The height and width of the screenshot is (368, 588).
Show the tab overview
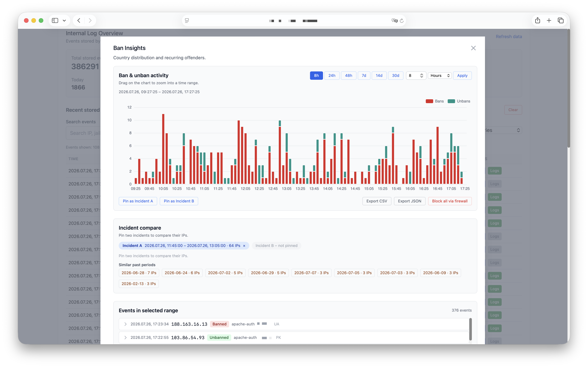point(560,20)
